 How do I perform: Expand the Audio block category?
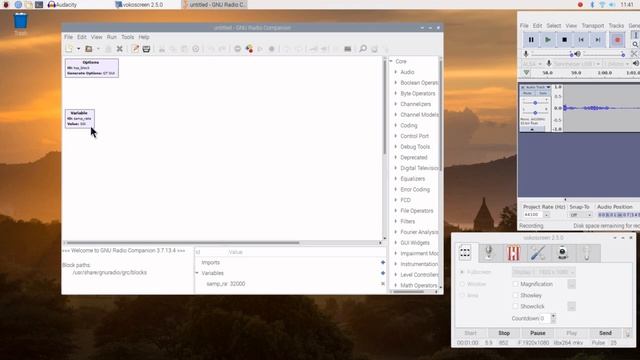[396, 72]
